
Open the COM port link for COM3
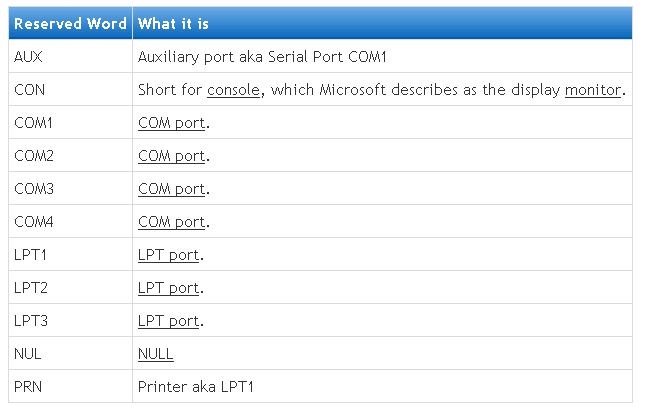[x=171, y=189]
